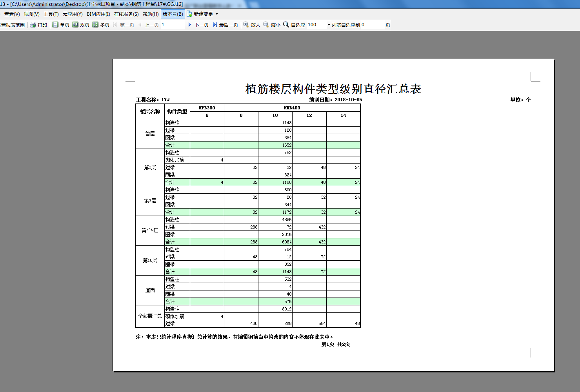Click 设置报表范围 button

12,25
